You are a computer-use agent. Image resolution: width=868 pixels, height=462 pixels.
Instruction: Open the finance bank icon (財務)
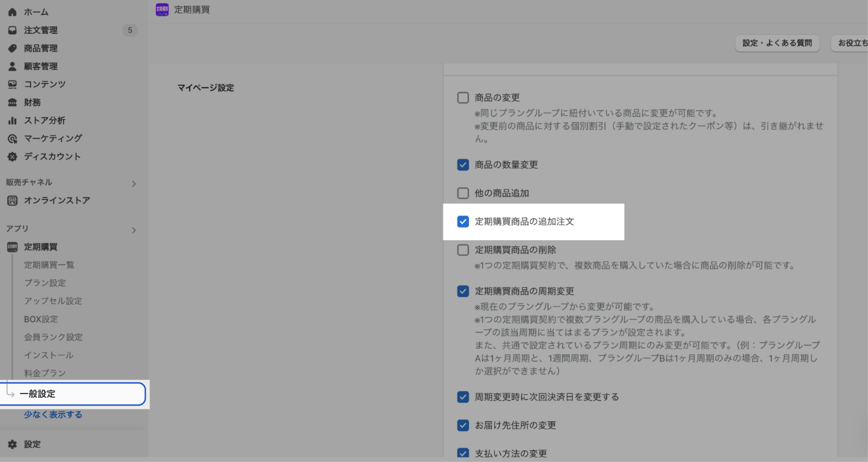(x=12, y=102)
